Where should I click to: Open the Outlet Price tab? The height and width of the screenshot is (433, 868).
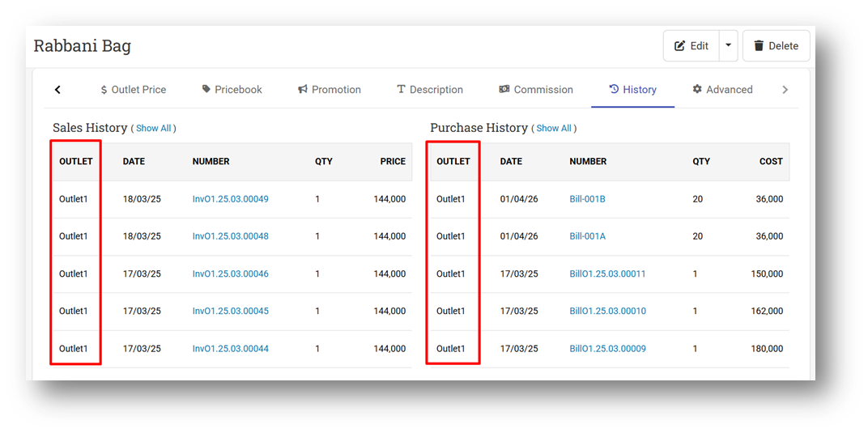(133, 90)
